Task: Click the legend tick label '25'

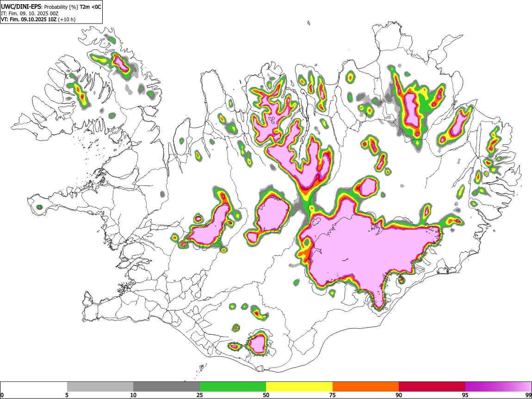Action: 200,395
